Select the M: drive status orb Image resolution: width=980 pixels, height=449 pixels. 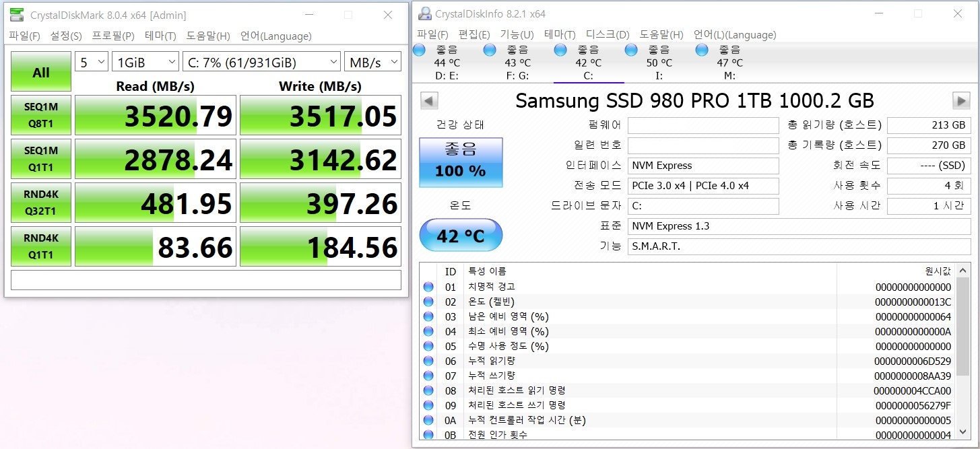[702, 50]
